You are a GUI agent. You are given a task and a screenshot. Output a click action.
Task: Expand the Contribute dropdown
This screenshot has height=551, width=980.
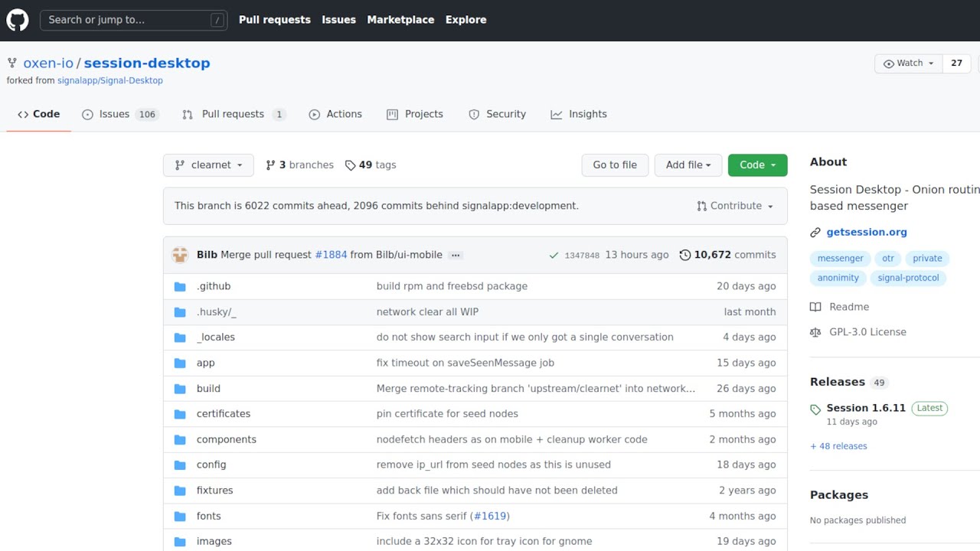[x=735, y=206]
